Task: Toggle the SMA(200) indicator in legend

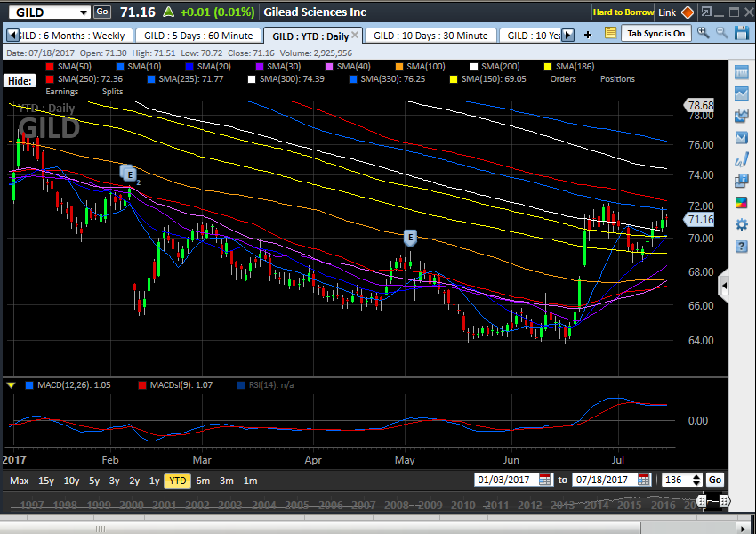Action: point(495,67)
